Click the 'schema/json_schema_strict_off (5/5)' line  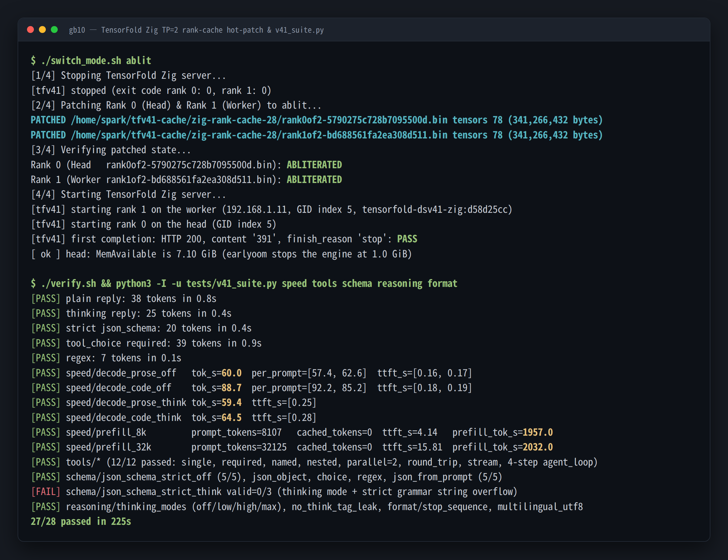[x=266, y=477]
